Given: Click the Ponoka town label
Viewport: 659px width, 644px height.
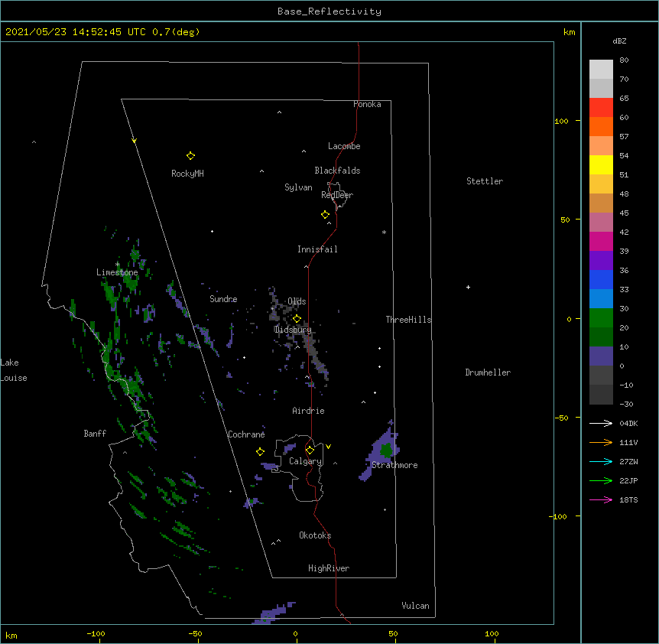Looking at the screenshot, I should pyautogui.click(x=367, y=104).
